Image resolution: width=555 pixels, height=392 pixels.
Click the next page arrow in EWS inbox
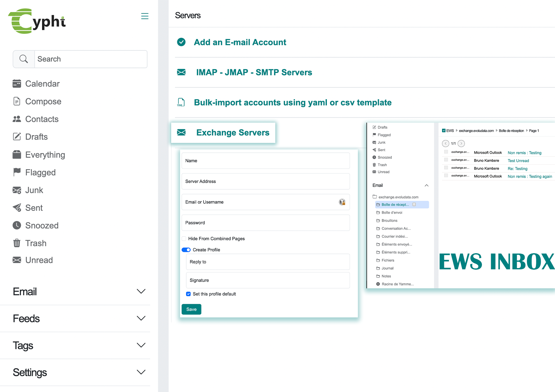(461, 144)
